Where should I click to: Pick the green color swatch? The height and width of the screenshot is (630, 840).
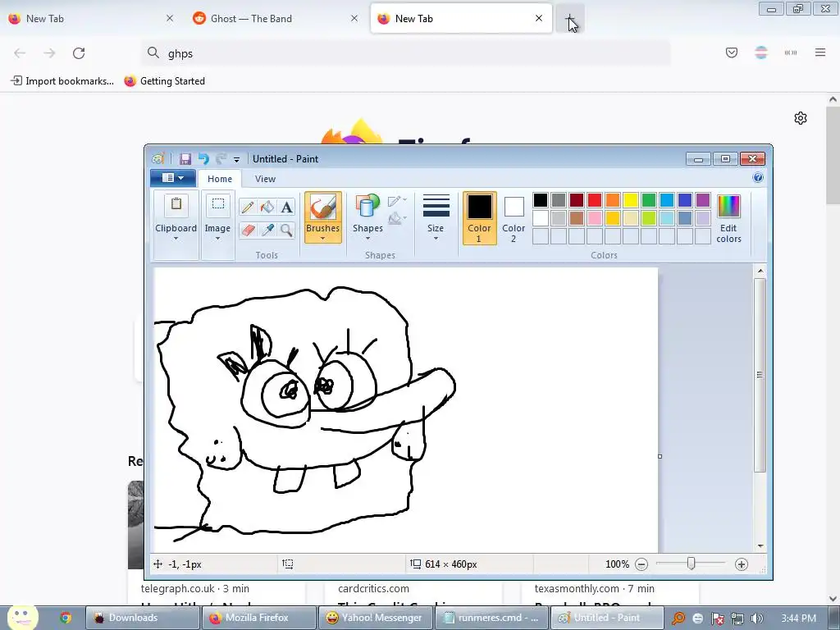[x=649, y=200]
